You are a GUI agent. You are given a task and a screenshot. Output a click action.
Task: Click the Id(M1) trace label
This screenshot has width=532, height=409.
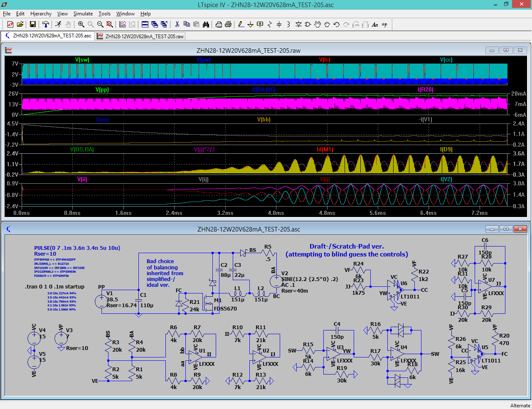(325, 150)
